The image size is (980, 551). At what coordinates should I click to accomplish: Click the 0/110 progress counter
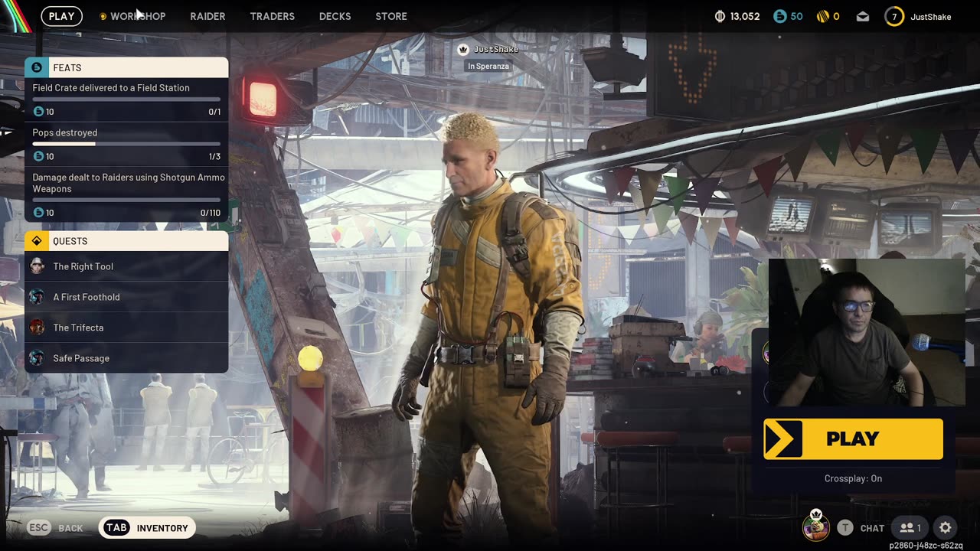[211, 213]
